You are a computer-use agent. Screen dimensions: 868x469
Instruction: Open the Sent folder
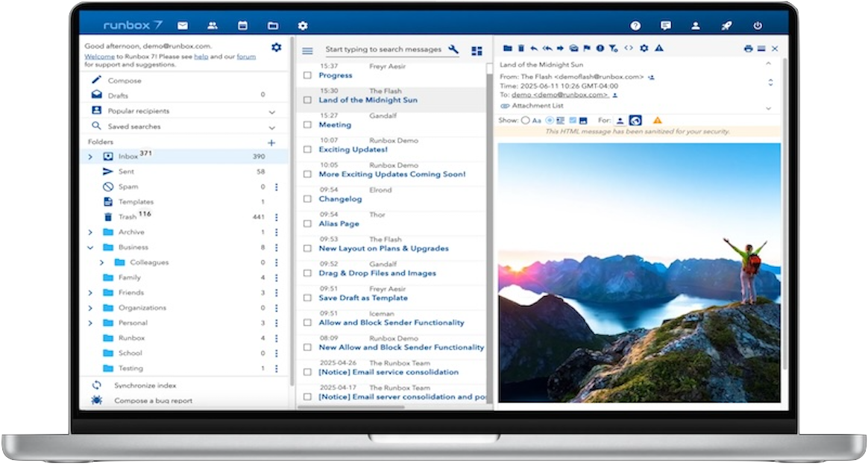click(x=126, y=171)
